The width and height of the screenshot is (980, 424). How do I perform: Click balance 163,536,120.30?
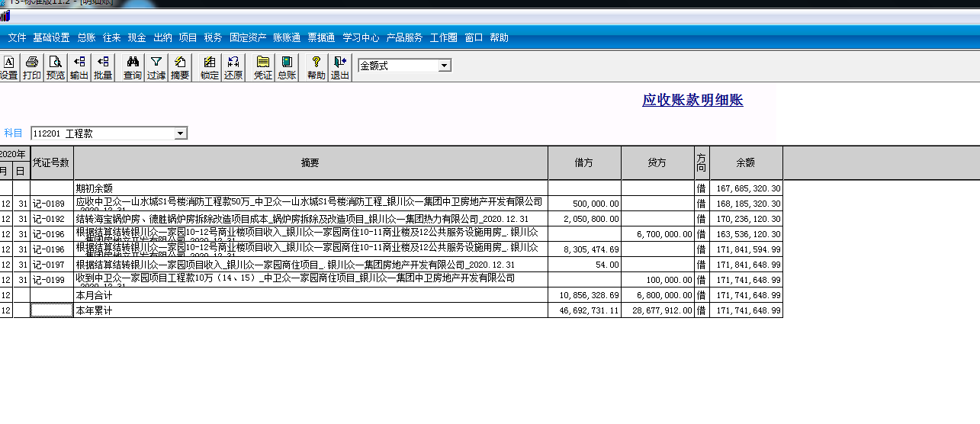point(750,234)
